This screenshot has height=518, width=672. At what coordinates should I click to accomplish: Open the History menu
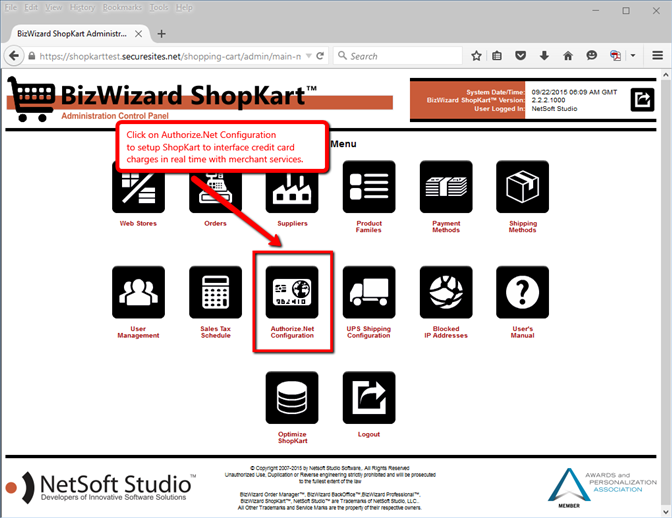82,8
